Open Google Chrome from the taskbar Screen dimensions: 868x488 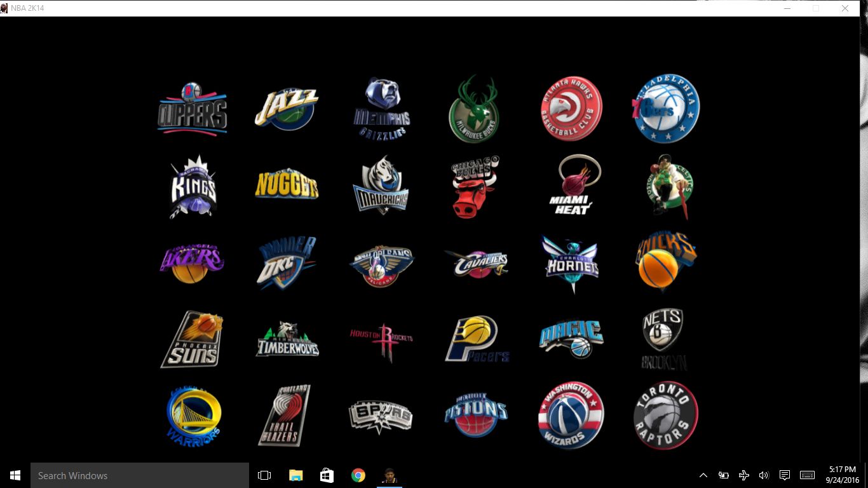[x=358, y=475]
